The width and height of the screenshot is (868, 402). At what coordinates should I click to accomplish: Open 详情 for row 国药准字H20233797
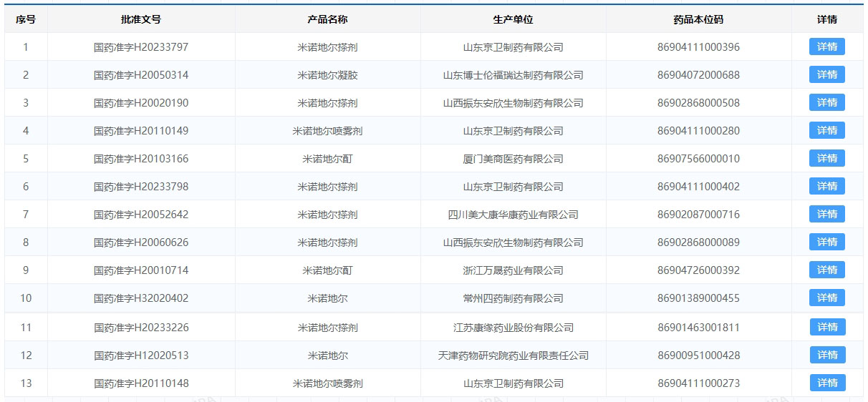pyautogui.click(x=827, y=47)
